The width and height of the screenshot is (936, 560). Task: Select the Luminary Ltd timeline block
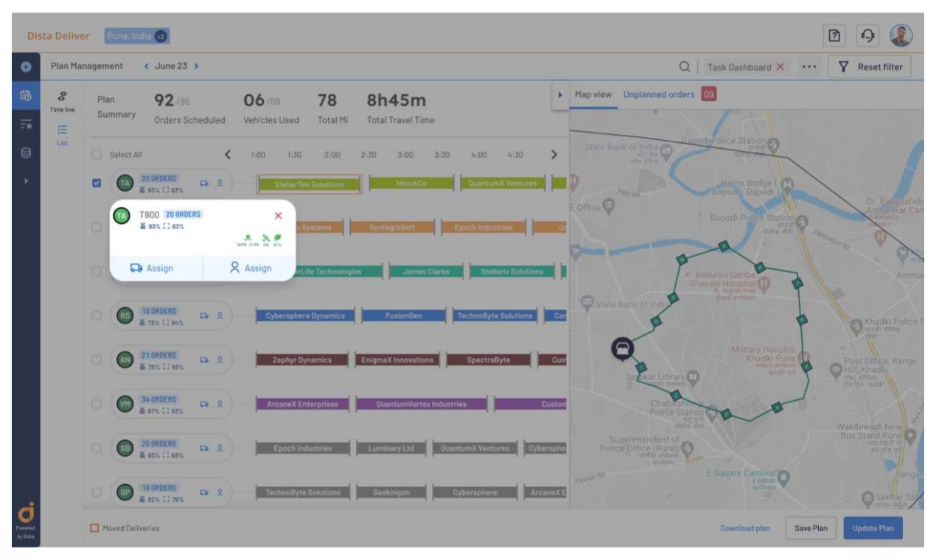point(391,448)
